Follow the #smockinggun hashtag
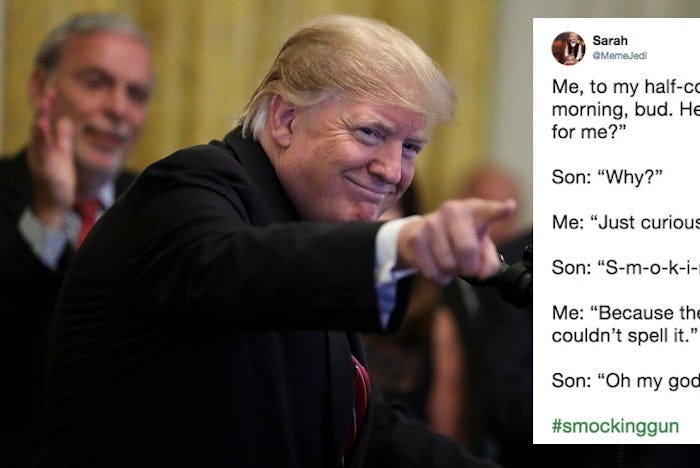 pyautogui.click(x=615, y=426)
